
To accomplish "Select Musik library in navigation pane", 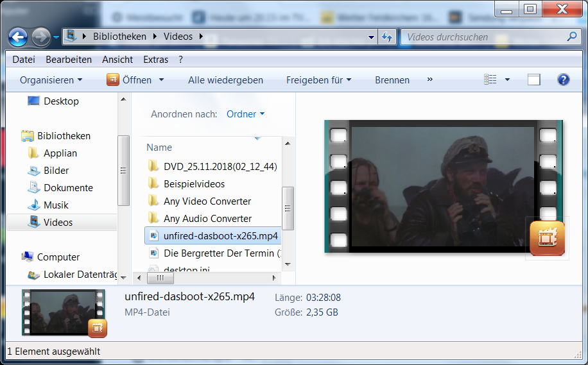I will (x=56, y=205).
